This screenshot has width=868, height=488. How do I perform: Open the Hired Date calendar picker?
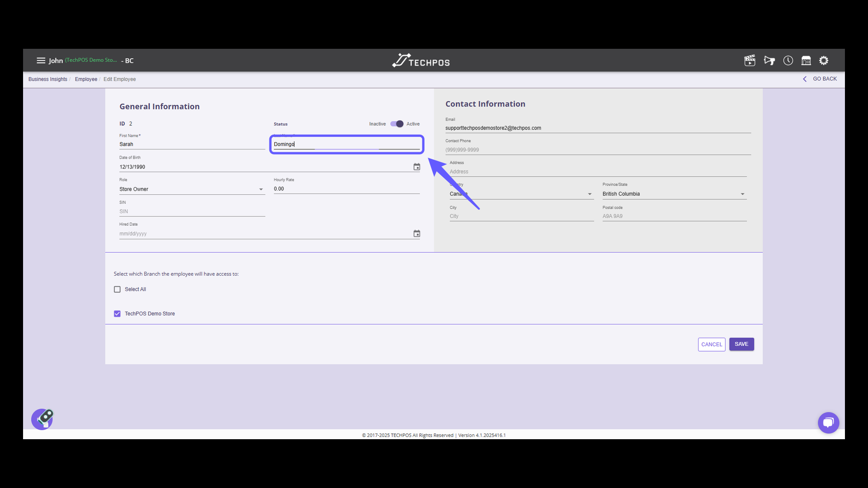coord(416,234)
